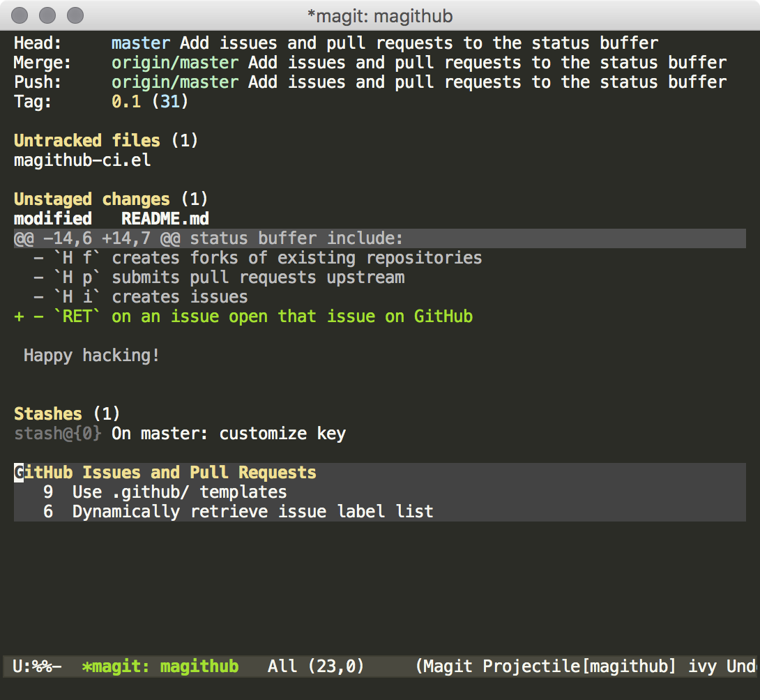Select the @@ -14,6 +14,7 @@ hunk header

tap(379, 238)
